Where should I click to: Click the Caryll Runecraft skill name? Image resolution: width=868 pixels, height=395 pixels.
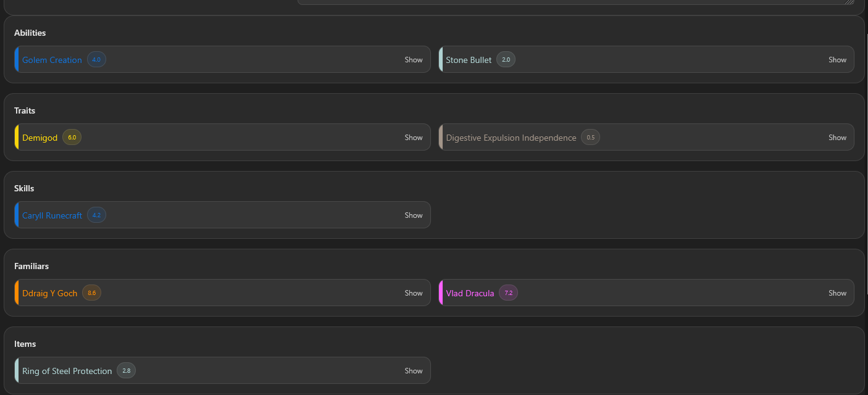[x=52, y=215]
